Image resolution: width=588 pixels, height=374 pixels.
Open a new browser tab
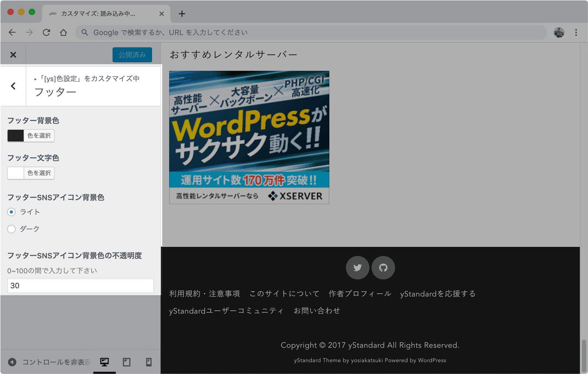coord(182,14)
